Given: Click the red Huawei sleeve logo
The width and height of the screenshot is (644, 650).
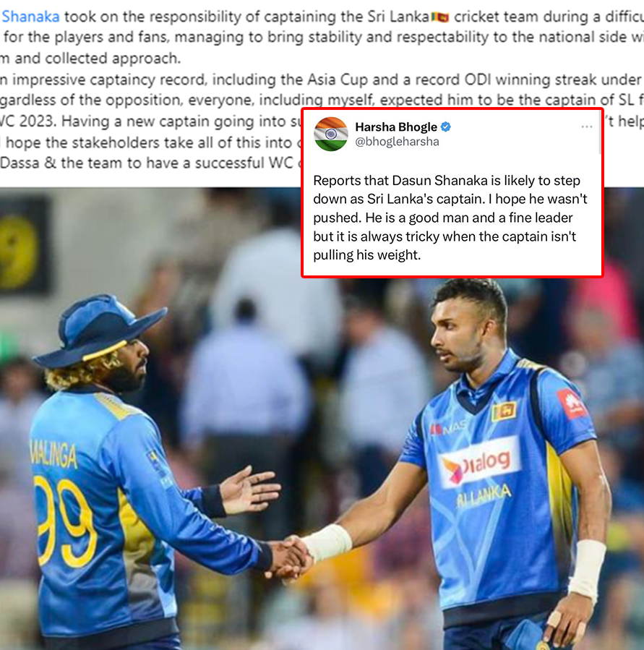Looking at the screenshot, I should coord(572,403).
